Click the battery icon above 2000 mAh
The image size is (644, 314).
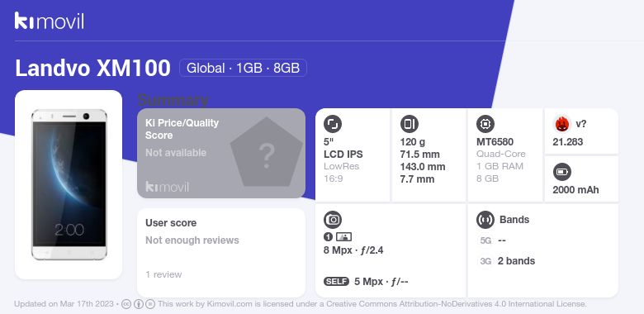tap(562, 172)
